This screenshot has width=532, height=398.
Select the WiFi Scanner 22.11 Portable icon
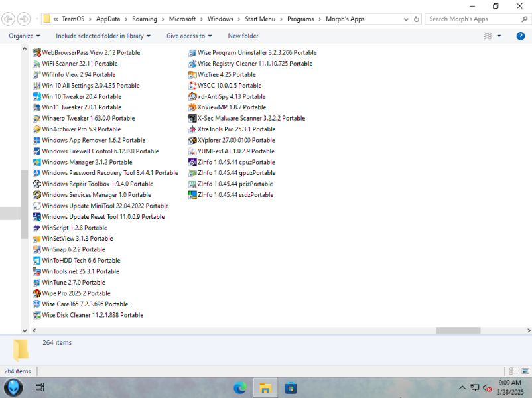(36, 64)
